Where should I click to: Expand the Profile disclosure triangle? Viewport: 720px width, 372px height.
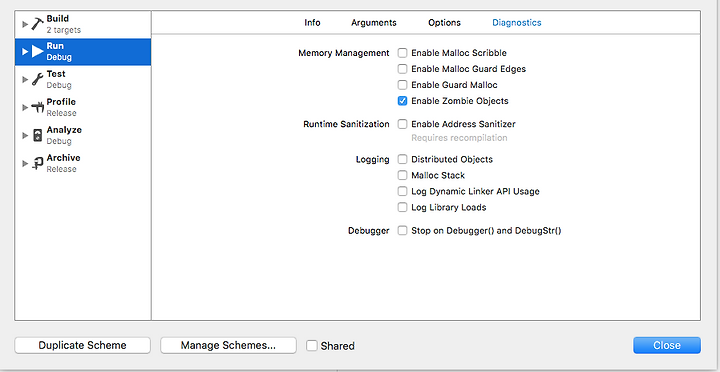(25, 107)
